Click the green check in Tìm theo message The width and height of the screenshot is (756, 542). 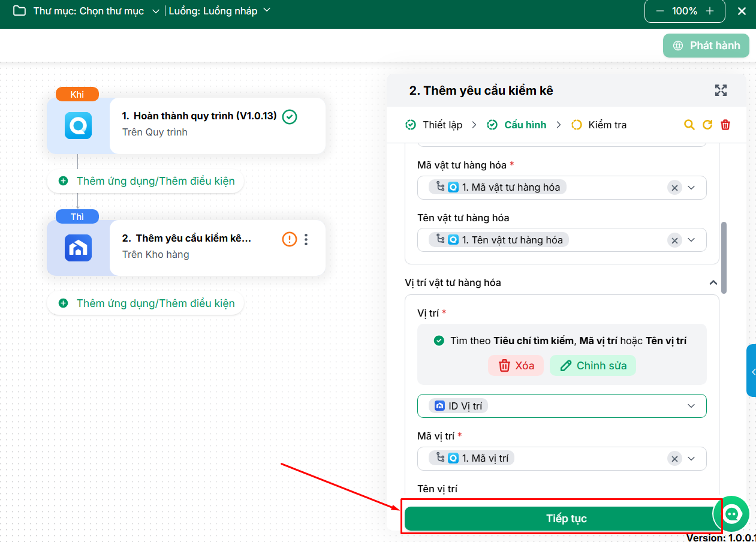(x=439, y=341)
